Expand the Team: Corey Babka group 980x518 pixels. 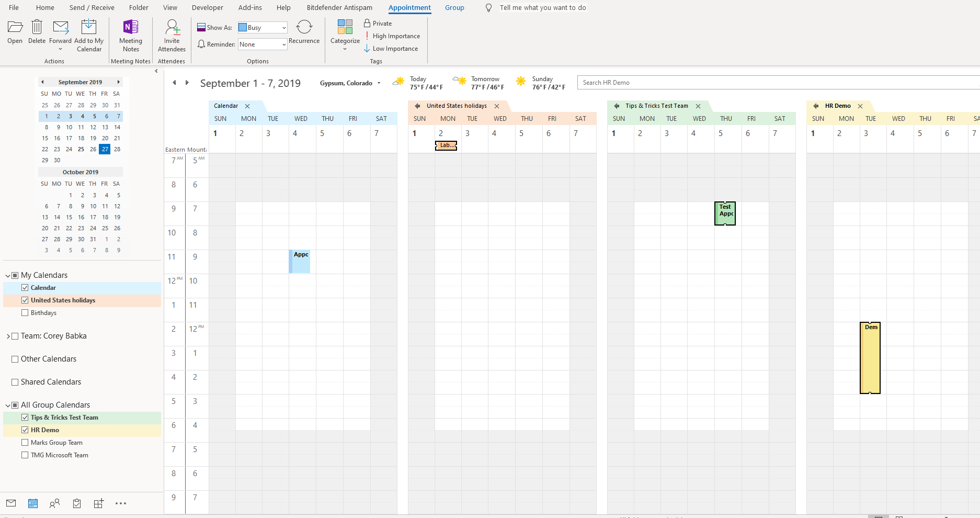click(8, 336)
